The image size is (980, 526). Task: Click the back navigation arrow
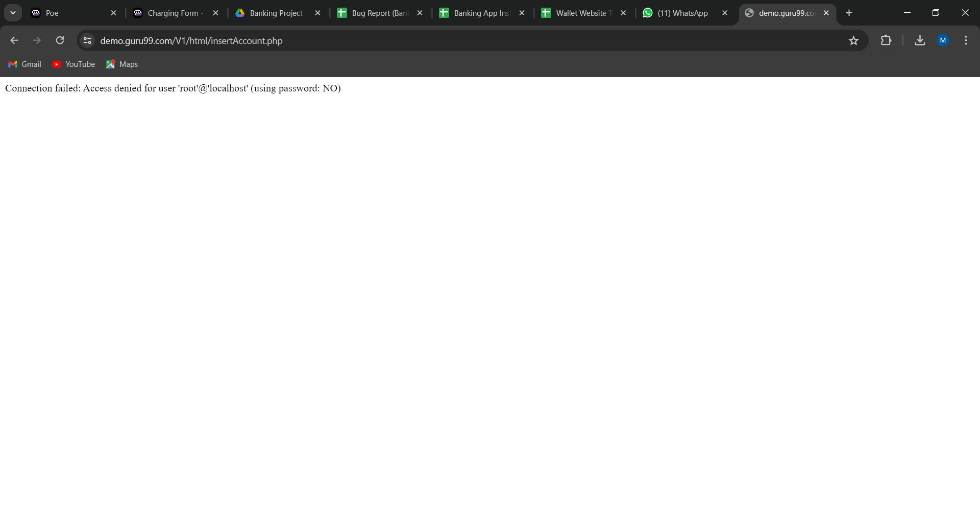[x=14, y=40]
